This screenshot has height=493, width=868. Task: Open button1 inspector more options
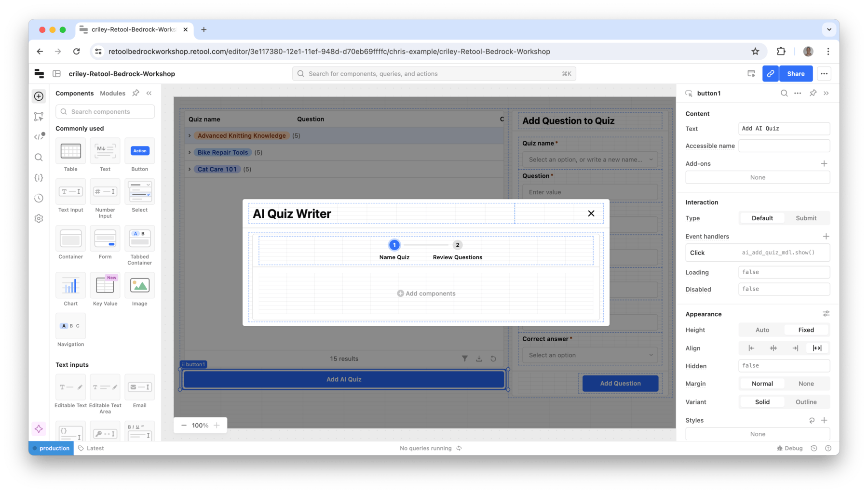[798, 93]
